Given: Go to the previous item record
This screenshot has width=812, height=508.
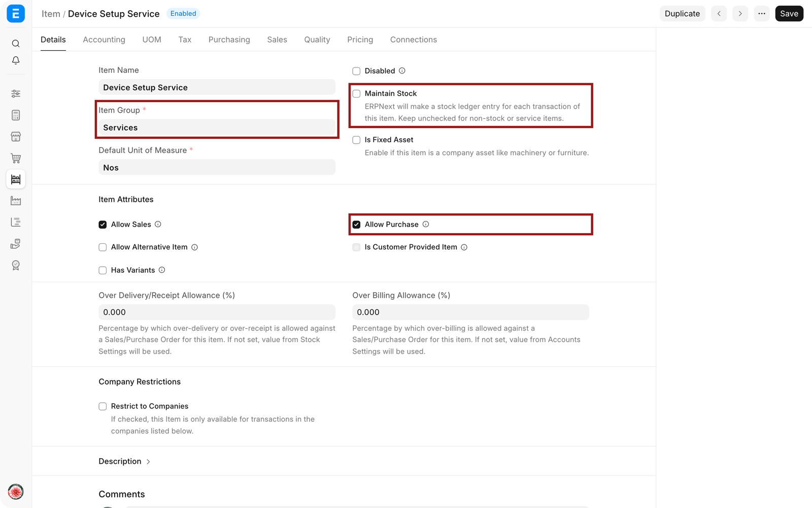Looking at the screenshot, I should (x=719, y=14).
